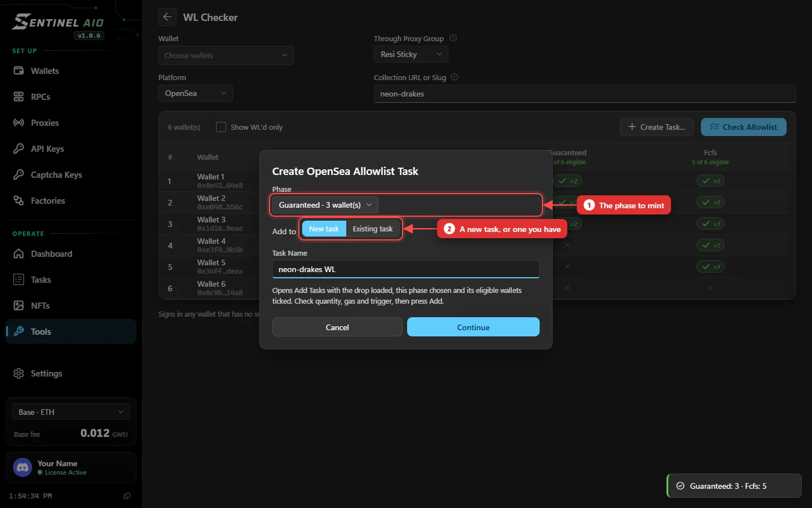Click the RPCs server icon
This screenshot has height=508, width=812.
[x=19, y=97]
